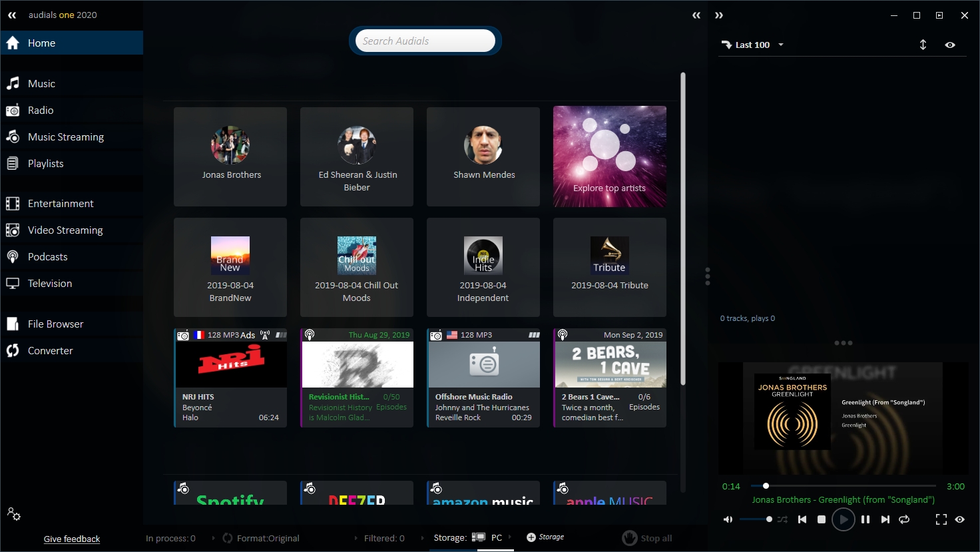Click the track progress slider

pyautogui.click(x=844, y=485)
